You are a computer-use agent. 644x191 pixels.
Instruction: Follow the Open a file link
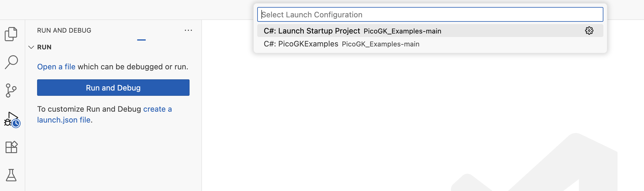pos(56,67)
